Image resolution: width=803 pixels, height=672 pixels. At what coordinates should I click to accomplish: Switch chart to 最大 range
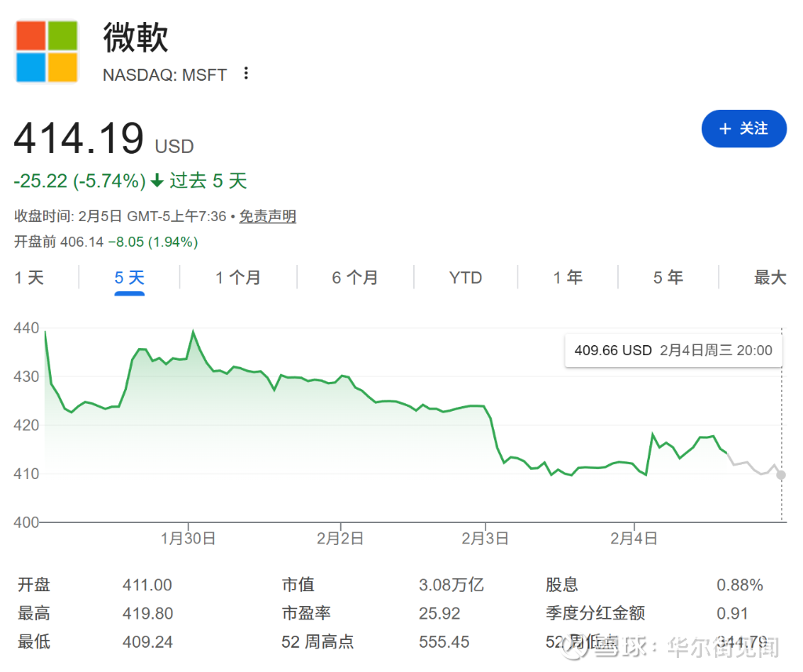[769, 278]
